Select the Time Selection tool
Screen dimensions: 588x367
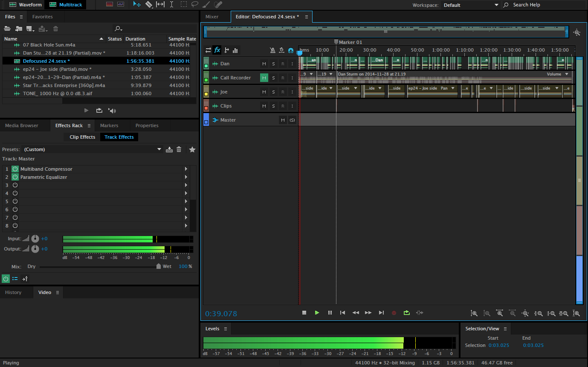(x=171, y=5)
